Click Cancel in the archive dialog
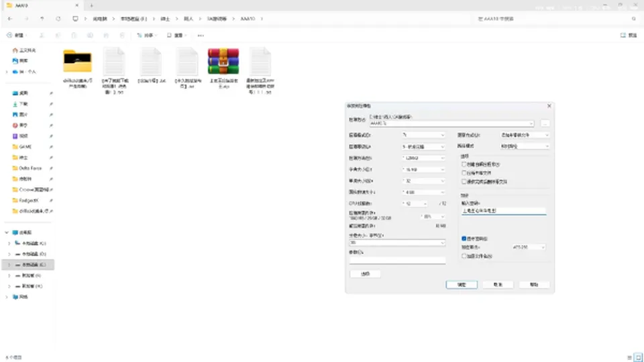Screen dimensions: 644x362 coord(498,285)
